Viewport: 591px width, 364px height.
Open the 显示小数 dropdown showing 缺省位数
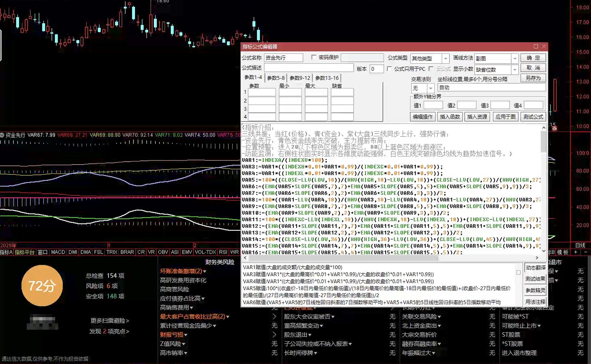pyautogui.click(x=515, y=70)
